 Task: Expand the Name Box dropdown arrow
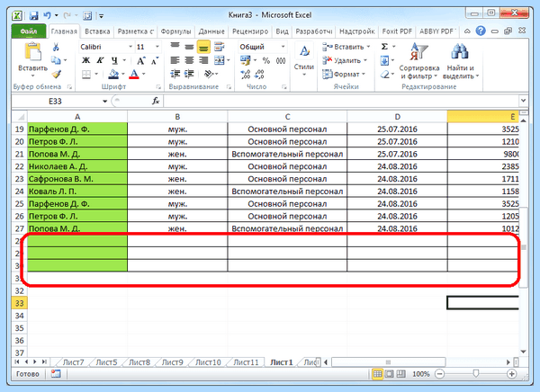point(104,102)
